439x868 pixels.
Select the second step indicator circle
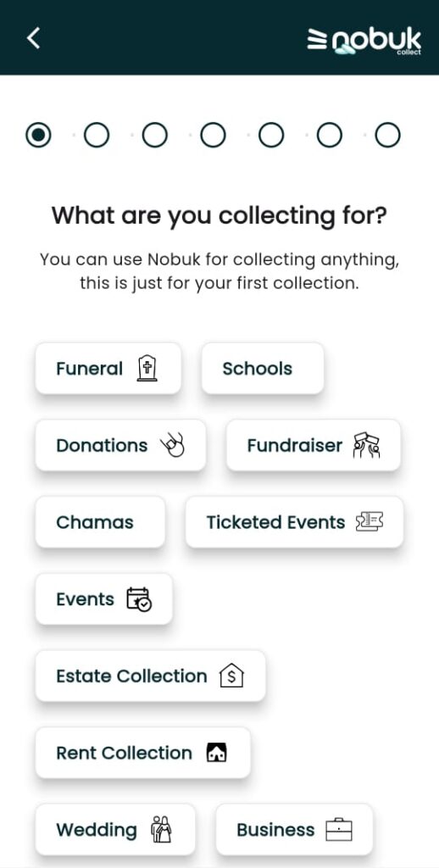point(97,135)
